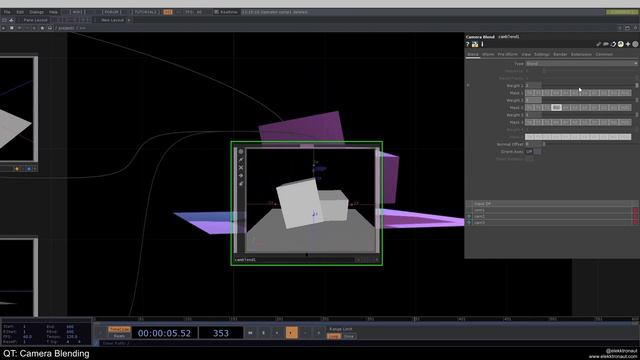Open the Common parameter tab
640x360 pixels.
click(x=604, y=54)
